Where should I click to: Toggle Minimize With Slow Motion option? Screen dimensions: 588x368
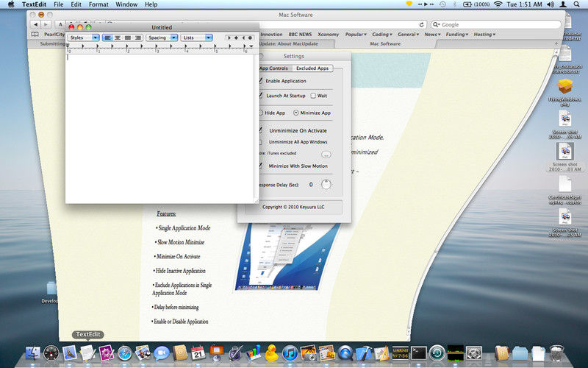[x=293, y=166]
